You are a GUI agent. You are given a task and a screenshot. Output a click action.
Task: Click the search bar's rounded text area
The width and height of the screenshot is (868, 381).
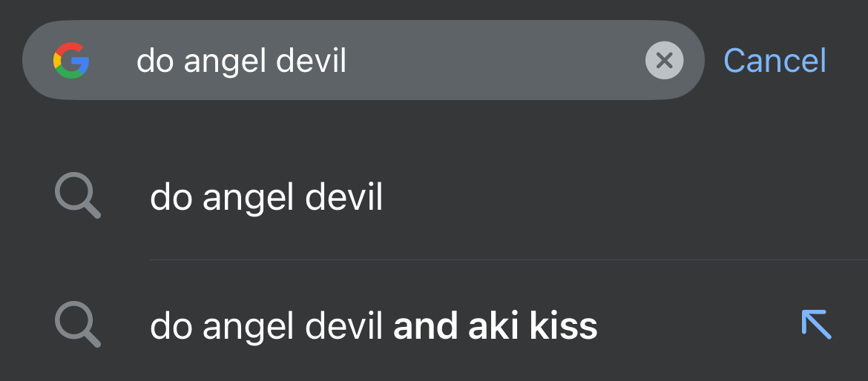(x=445, y=61)
